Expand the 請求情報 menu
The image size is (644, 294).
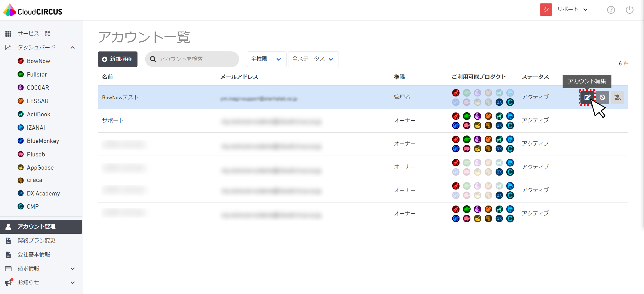[73, 268]
